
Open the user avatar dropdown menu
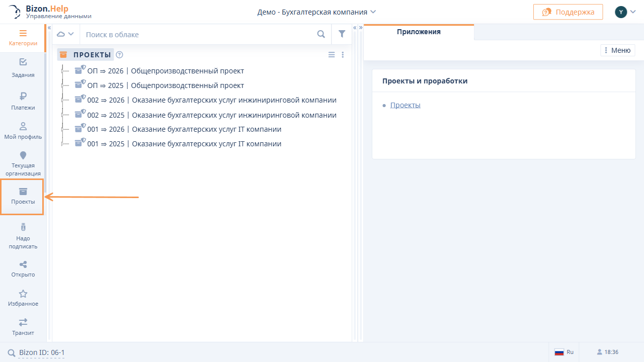[x=625, y=12]
